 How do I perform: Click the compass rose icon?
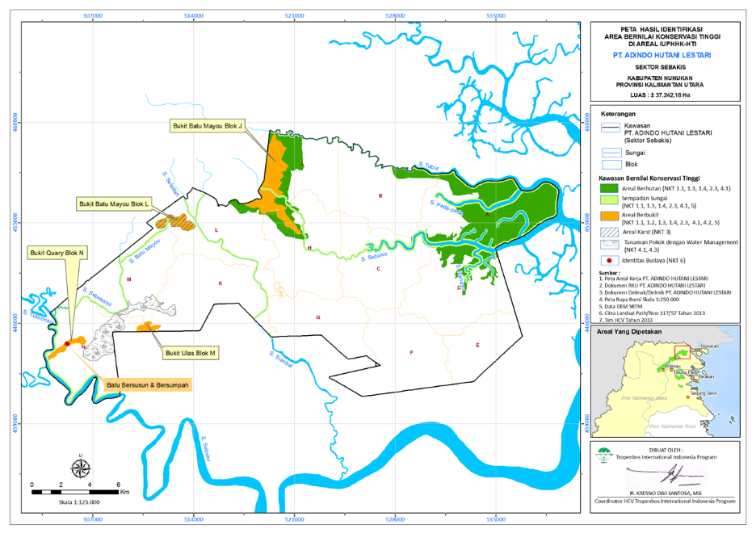click(x=81, y=468)
